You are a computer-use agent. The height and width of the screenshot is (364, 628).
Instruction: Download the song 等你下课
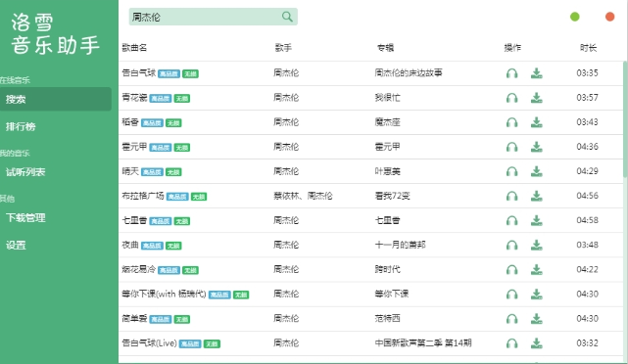coord(537,295)
